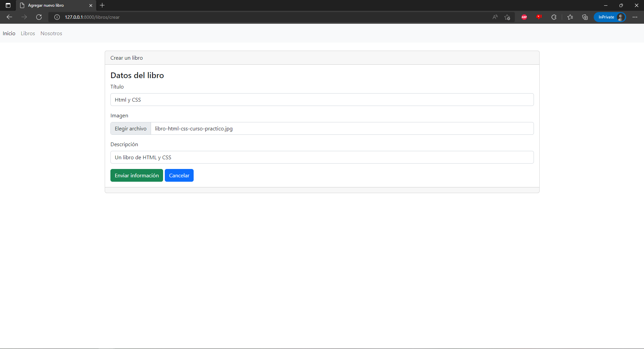644x349 pixels.
Task: Click inside the Título input field
Action: coord(321,100)
